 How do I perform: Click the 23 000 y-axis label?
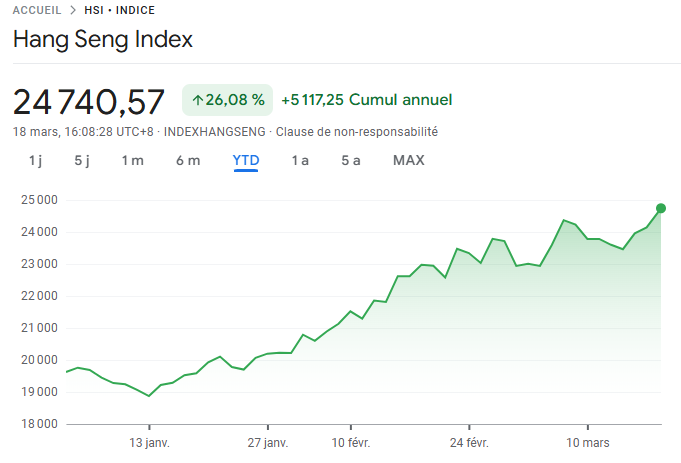coord(40,264)
